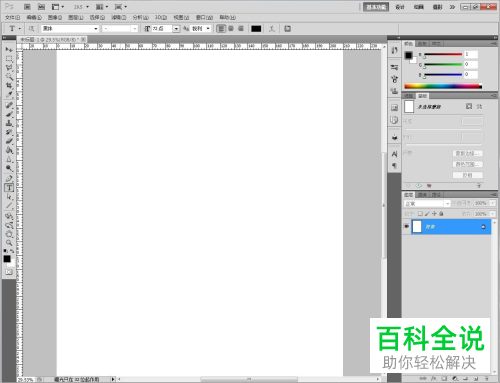Click Create warped text icon
Image resolution: width=500 pixels, height=383 pixels.
click(272, 29)
